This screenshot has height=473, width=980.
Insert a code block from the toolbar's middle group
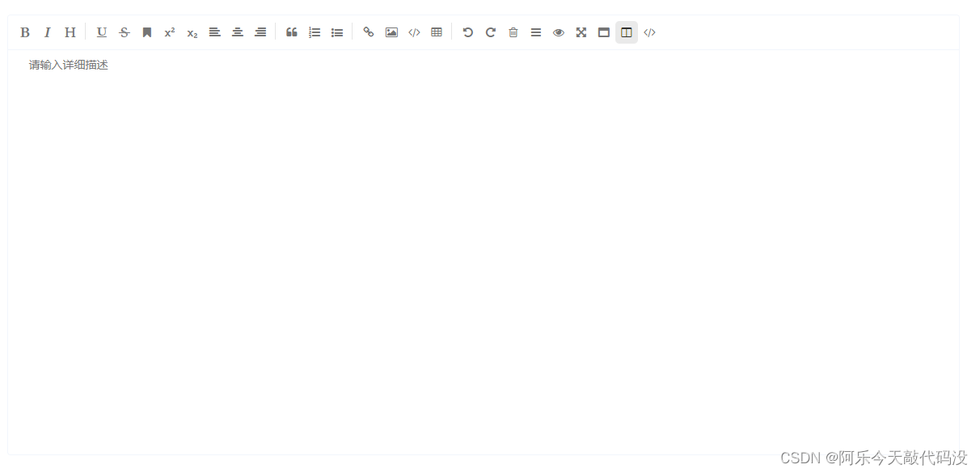(414, 32)
